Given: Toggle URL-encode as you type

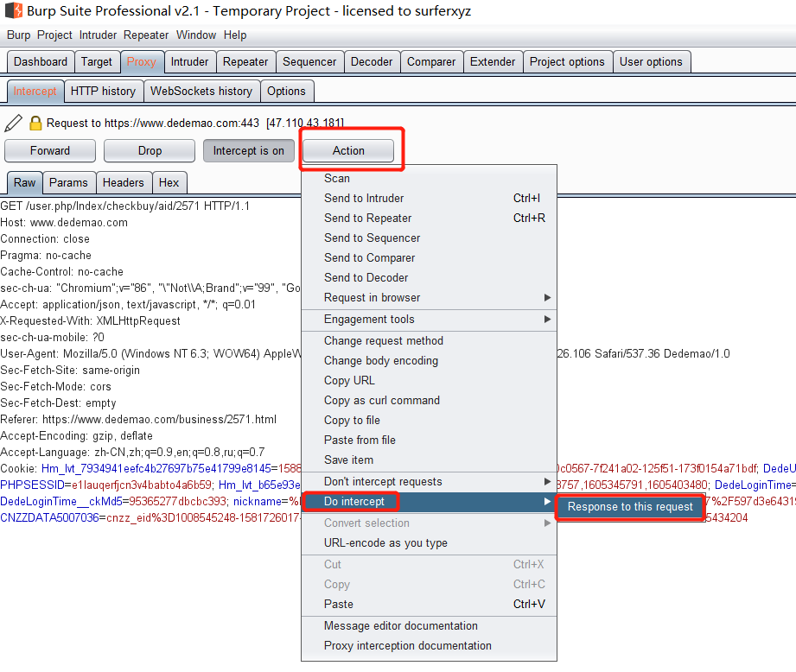Looking at the screenshot, I should click(429, 543).
